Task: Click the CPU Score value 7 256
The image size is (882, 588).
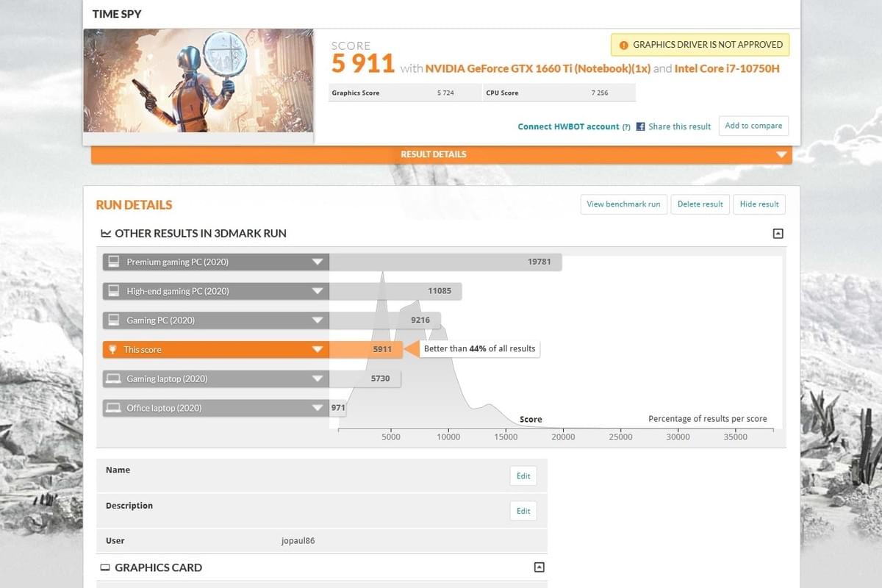Action: 600,93
